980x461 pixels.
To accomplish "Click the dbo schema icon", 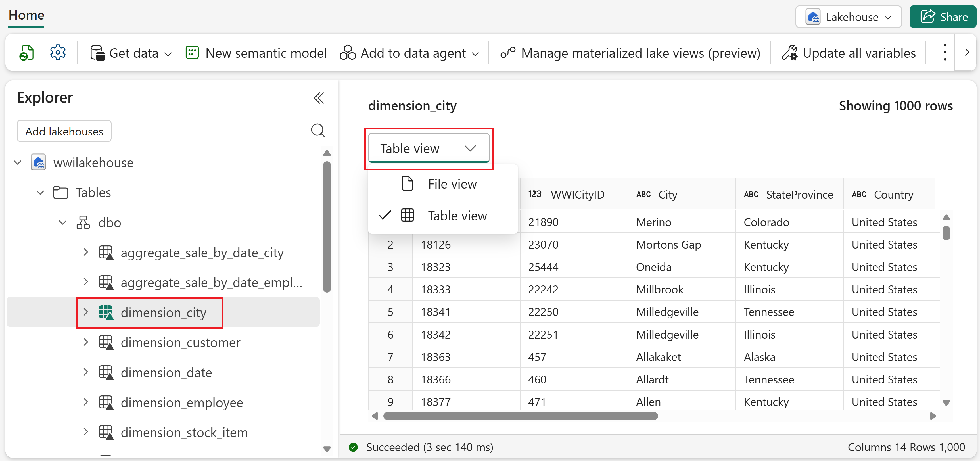I will pos(83,222).
